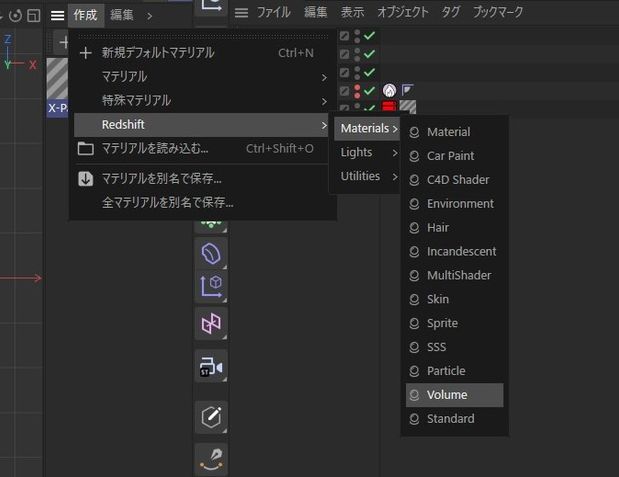619x477 pixels.
Task: Click the red tag icon in object manager
Action: point(389,107)
